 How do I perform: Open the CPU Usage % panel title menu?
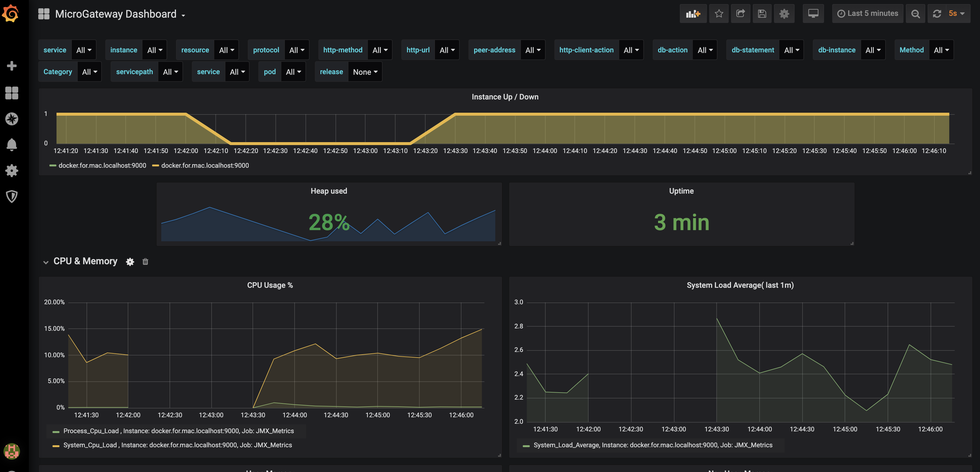click(x=270, y=285)
